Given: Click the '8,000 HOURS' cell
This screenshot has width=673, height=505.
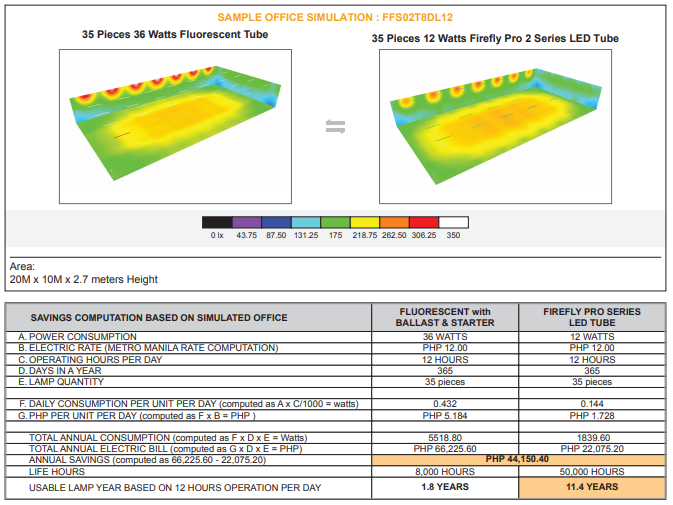Looking at the screenshot, I should pos(445,472).
